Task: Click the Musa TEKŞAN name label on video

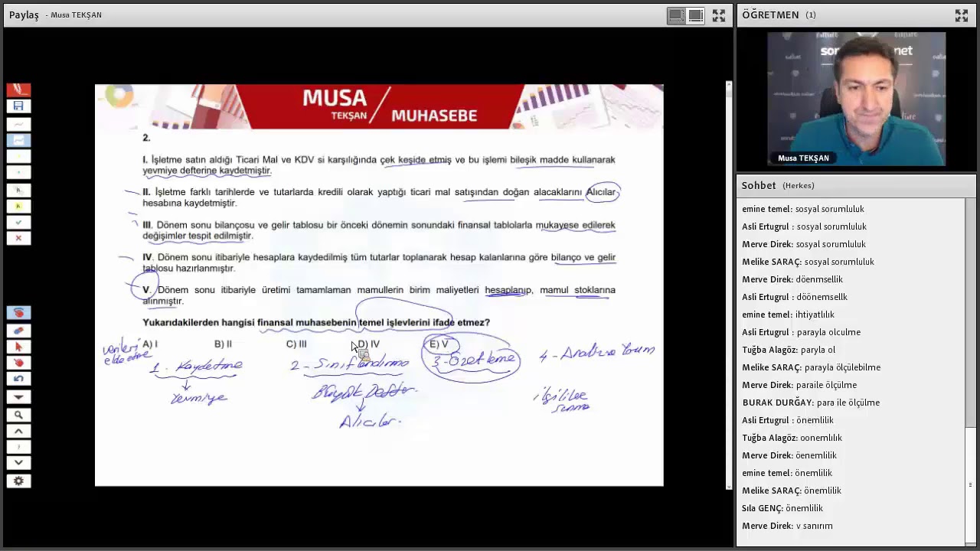Action: pos(803,158)
